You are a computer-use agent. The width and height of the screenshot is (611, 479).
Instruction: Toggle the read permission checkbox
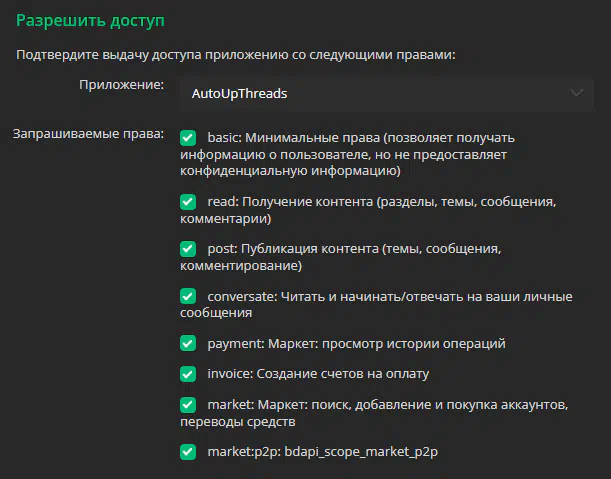pyautogui.click(x=188, y=202)
